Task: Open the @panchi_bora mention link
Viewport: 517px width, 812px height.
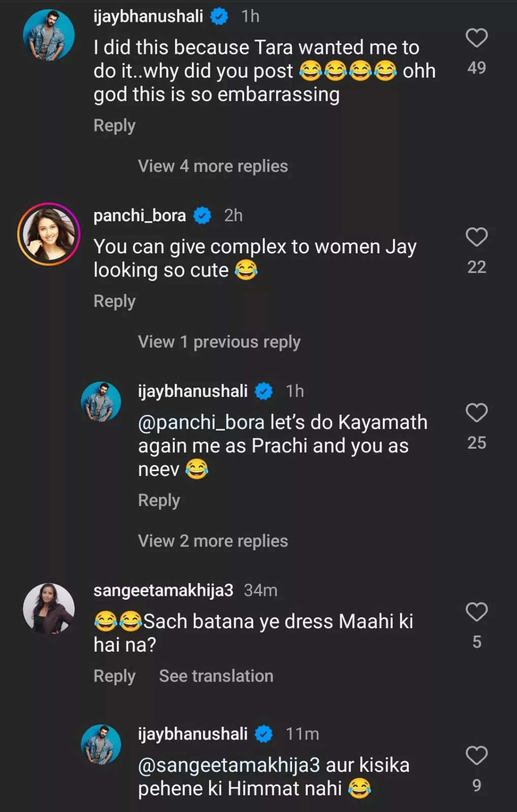Action: pos(201,422)
